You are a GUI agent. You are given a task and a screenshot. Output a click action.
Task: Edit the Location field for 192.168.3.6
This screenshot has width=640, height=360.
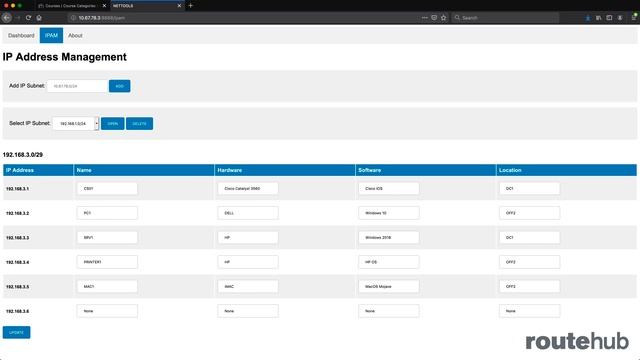tap(529, 311)
